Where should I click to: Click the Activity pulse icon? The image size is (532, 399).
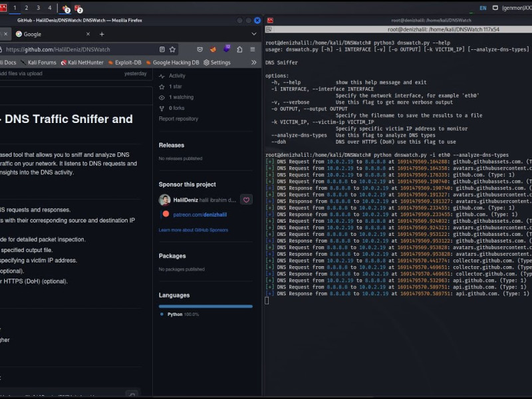pyautogui.click(x=162, y=76)
